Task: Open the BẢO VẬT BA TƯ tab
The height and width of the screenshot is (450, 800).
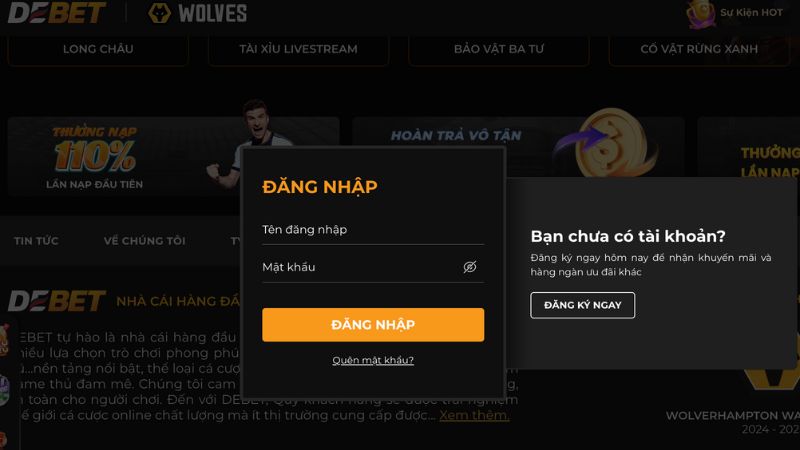Action: [499, 49]
